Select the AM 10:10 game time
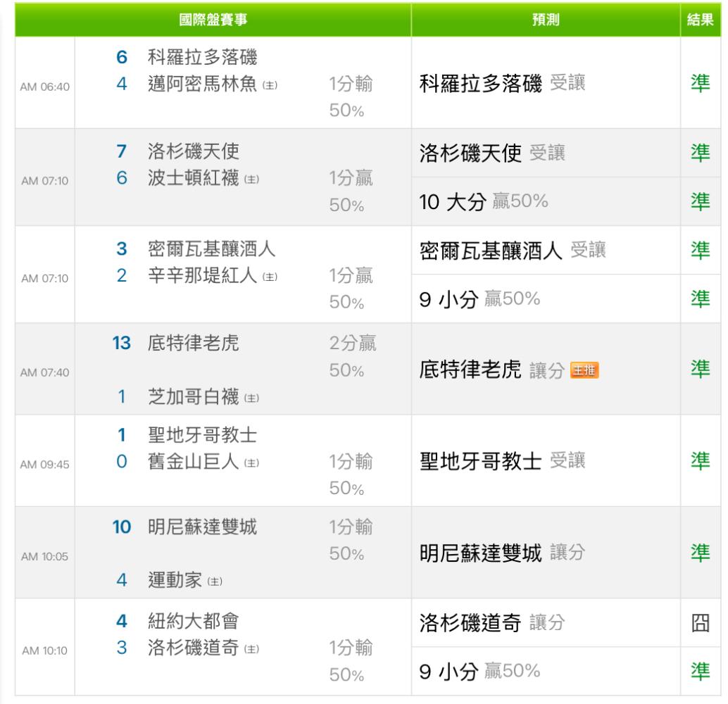 click(x=44, y=650)
